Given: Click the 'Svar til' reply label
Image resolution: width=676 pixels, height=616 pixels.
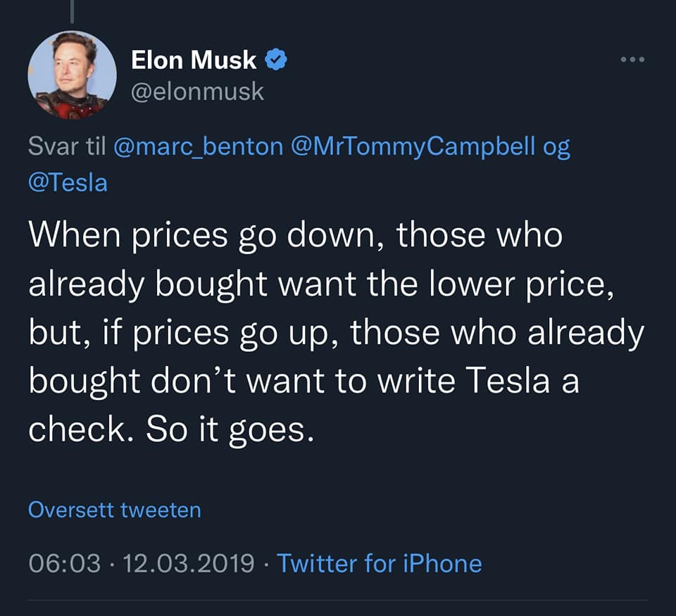Looking at the screenshot, I should [x=67, y=146].
